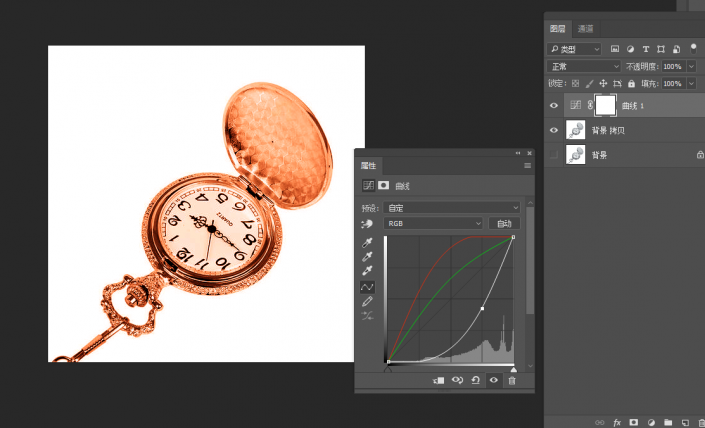Click the mask icon in Properties panel

(x=384, y=185)
